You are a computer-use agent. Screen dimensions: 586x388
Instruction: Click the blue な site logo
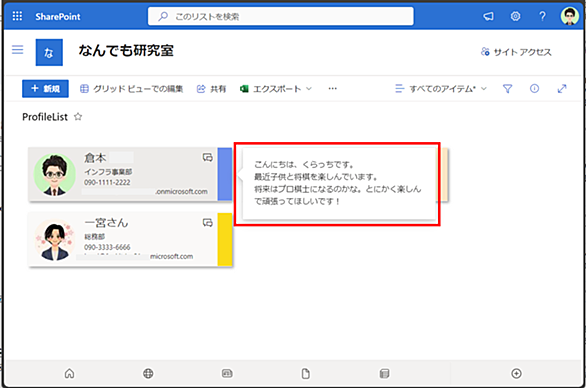tap(49, 52)
